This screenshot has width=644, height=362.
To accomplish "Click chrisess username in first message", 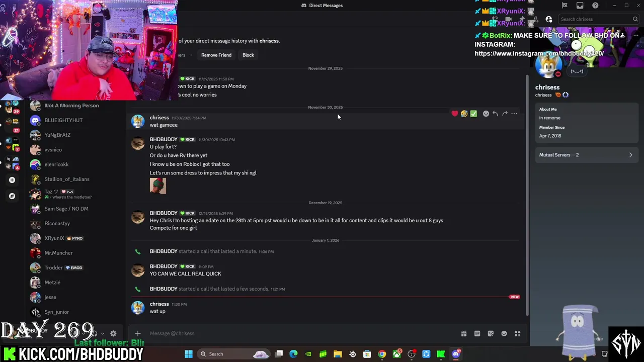I will click(x=159, y=118).
